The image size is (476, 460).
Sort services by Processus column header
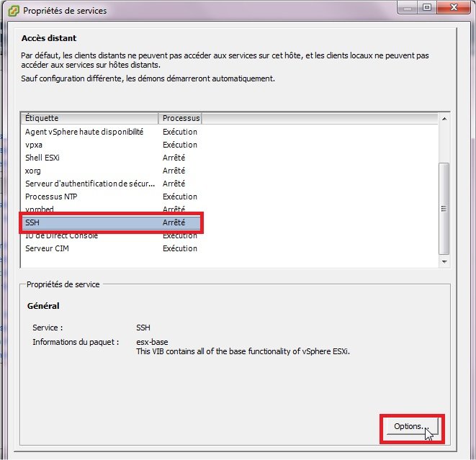[x=180, y=117]
